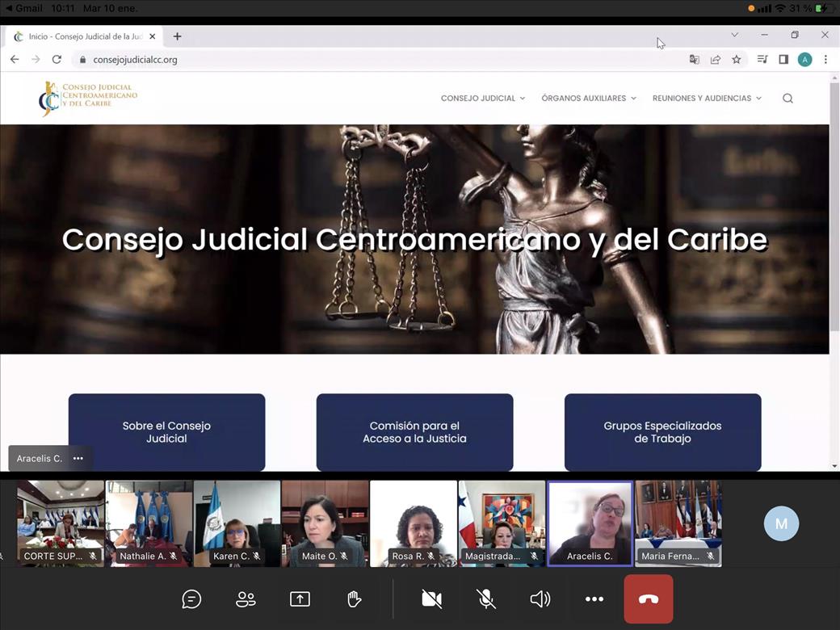Open the website search magnifier icon
840x630 pixels.
787,98
